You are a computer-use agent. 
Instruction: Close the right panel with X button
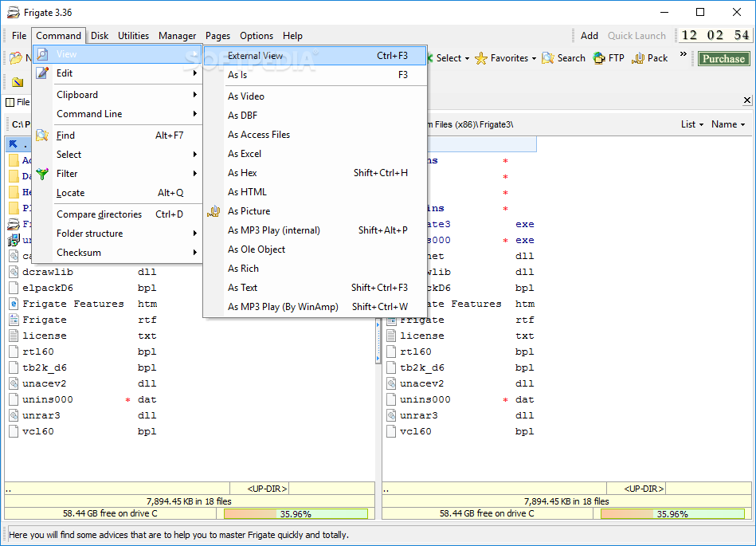(747, 100)
